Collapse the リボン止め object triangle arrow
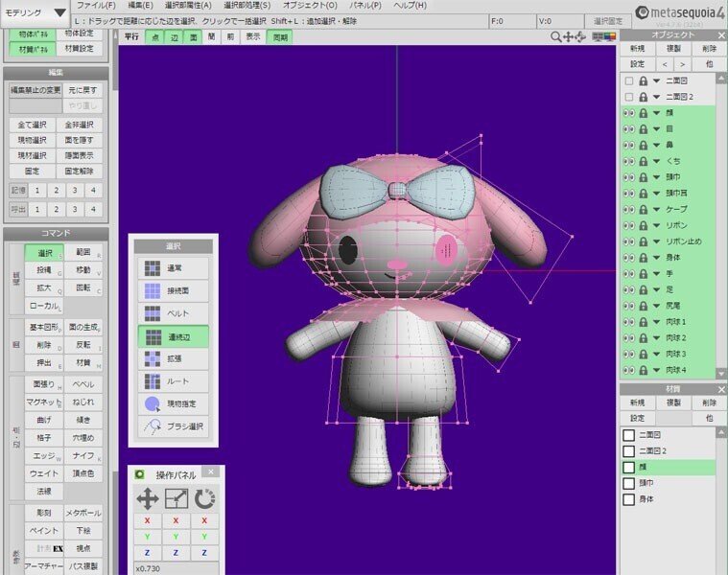This screenshot has width=728, height=575. (x=656, y=241)
